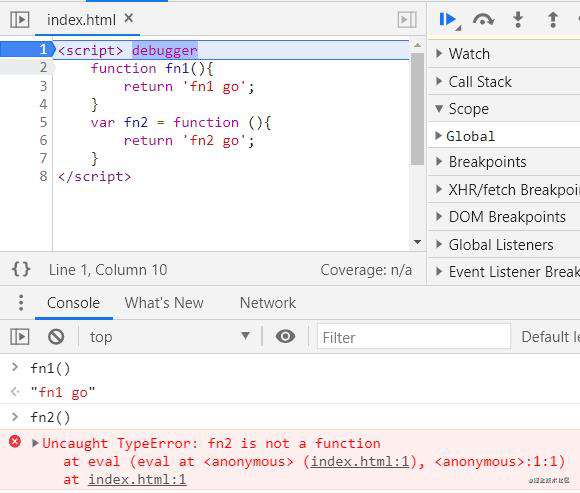Click the fn1() console input entry
The width and height of the screenshot is (580, 493).
pos(50,368)
